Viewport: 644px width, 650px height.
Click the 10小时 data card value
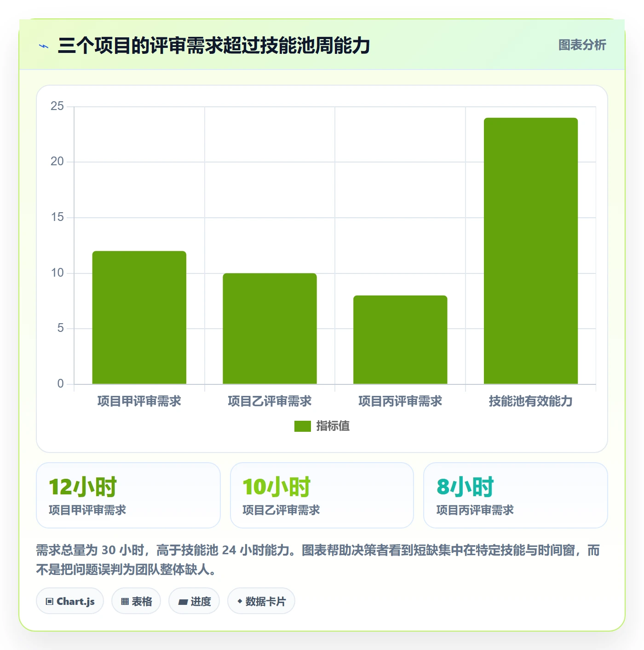pos(276,487)
